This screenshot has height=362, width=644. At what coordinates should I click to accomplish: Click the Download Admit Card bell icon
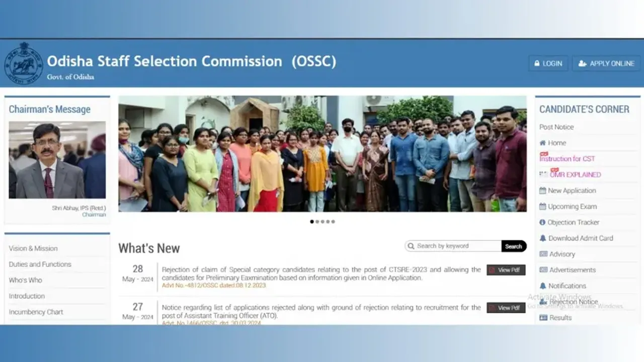point(543,238)
